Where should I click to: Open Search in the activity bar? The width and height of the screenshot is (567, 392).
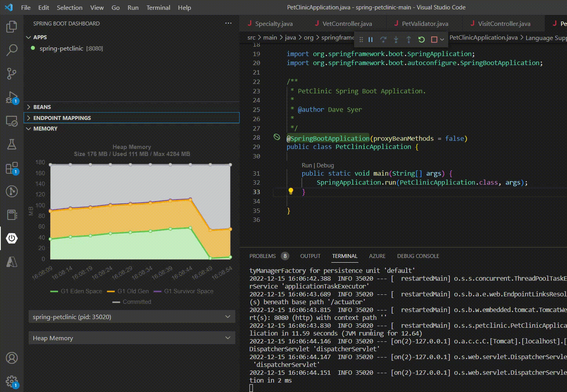[12, 50]
